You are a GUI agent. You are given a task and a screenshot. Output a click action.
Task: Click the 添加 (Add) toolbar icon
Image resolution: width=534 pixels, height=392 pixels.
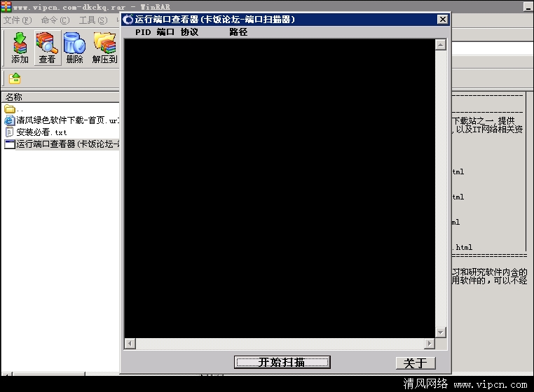(x=20, y=48)
